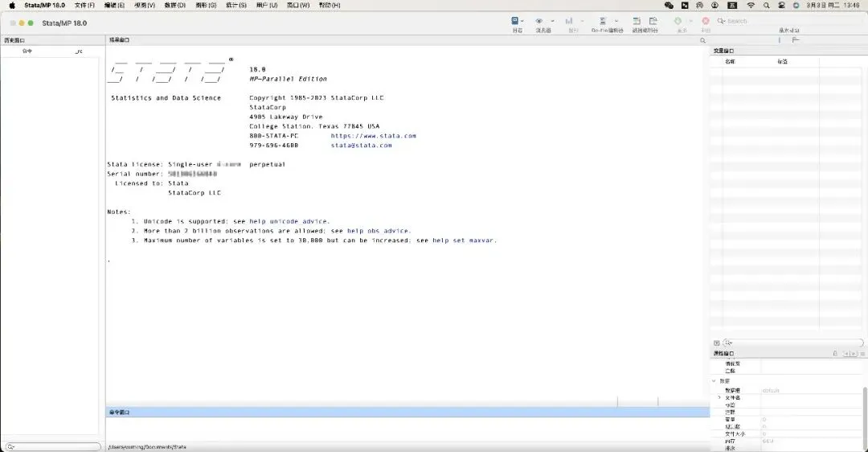Open the https://www.stata.com link
The height and width of the screenshot is (452, 868).
click(x=373, y=136)
